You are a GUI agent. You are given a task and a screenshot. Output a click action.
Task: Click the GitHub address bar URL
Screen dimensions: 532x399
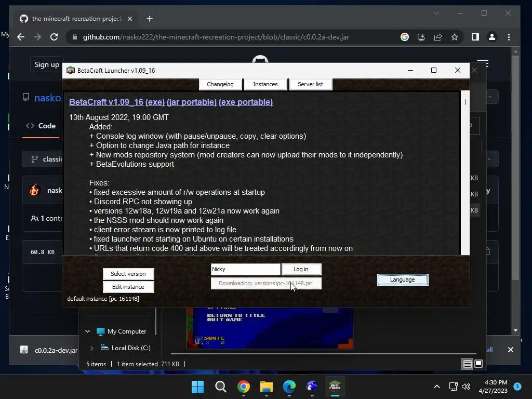216,37
